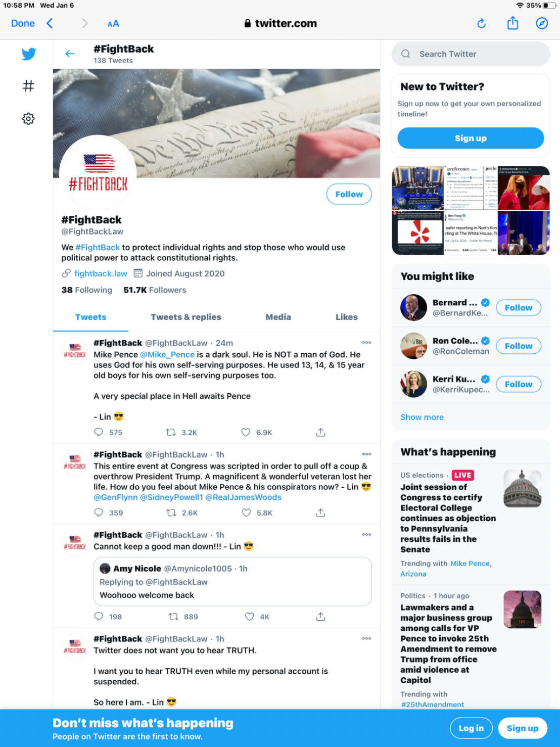
Task: Follow Ron Coleman suggestion
Action: click(x=519, y=346)
